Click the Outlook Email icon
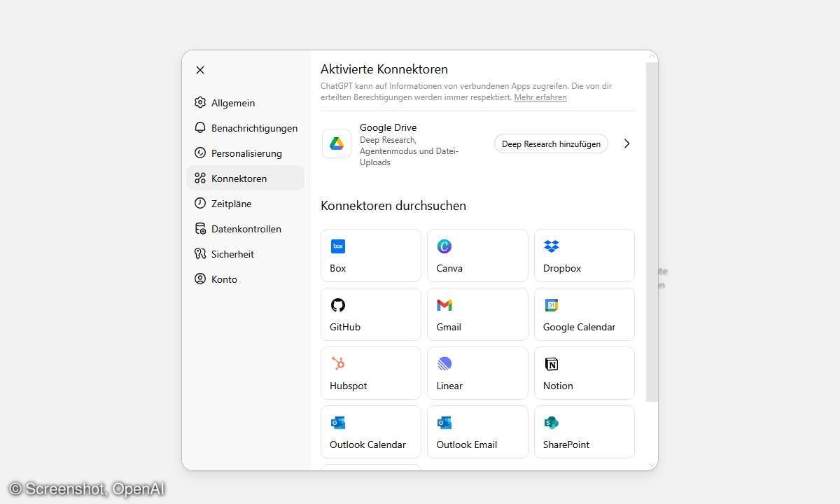Image resolution: width=840 pixels, height=504 pixels. 444,423
